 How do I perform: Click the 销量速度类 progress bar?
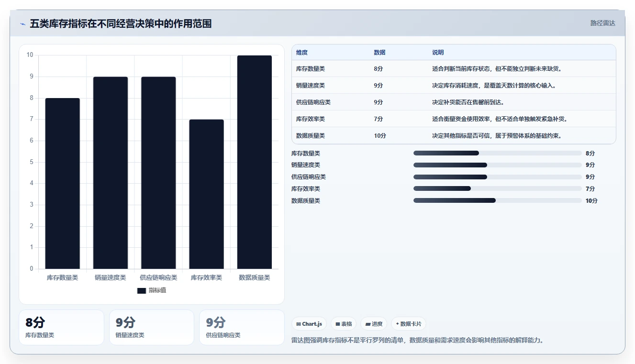(x=498, y=165)
